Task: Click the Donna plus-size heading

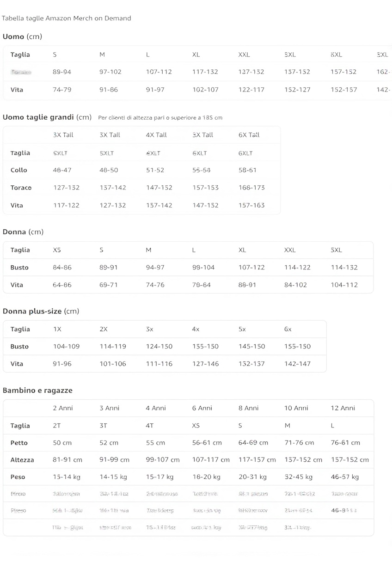Action: coord(41,312)
